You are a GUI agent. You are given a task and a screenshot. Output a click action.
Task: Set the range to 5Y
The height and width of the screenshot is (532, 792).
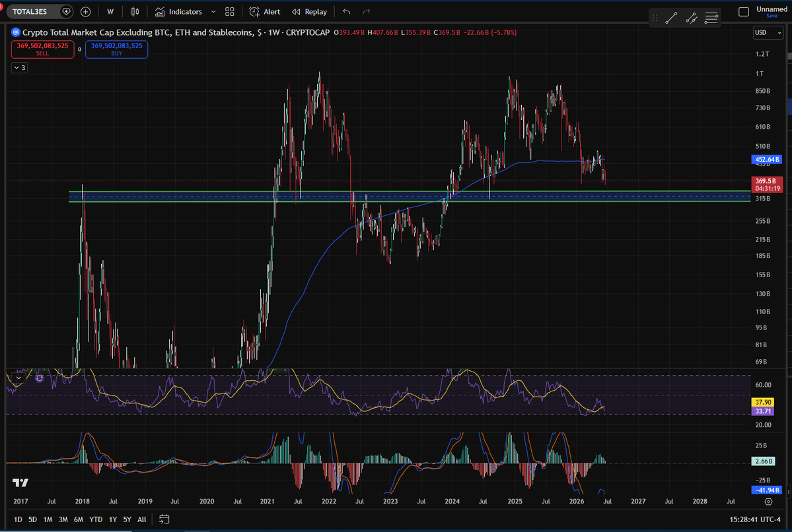click(127, 519)
